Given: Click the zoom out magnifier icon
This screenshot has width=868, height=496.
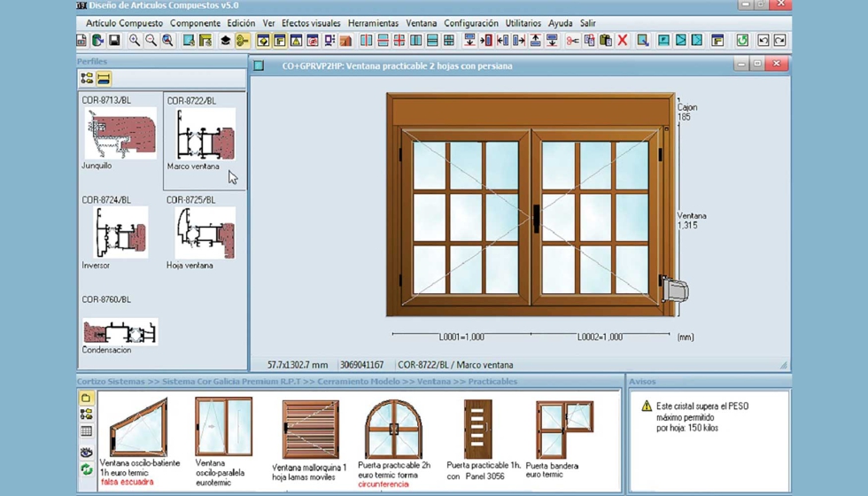Looking at the screenshot, I should (x=151, y=41).
